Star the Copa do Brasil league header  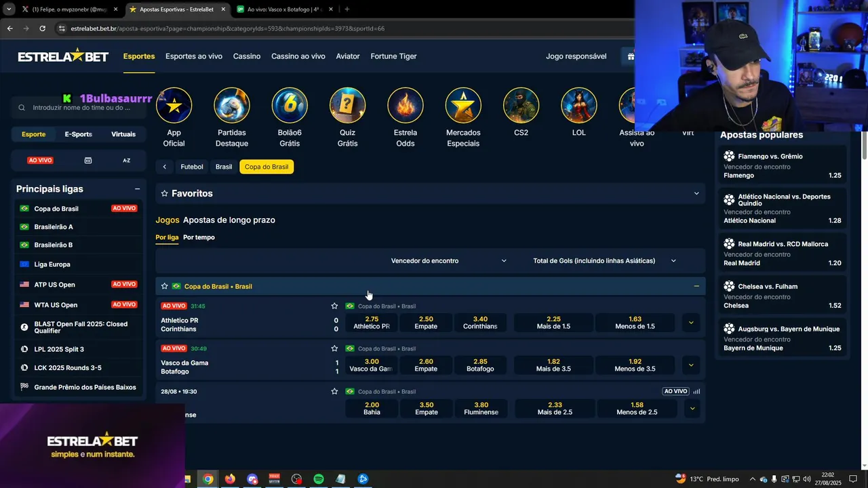point(164,287)
